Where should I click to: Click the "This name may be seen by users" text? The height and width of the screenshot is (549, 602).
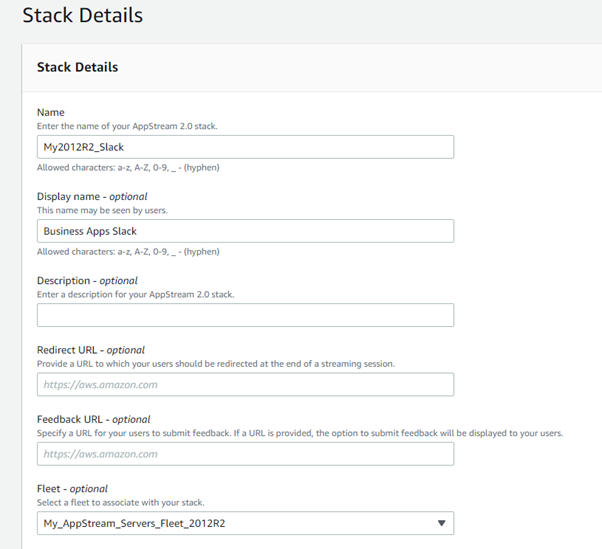click(102, 210)
